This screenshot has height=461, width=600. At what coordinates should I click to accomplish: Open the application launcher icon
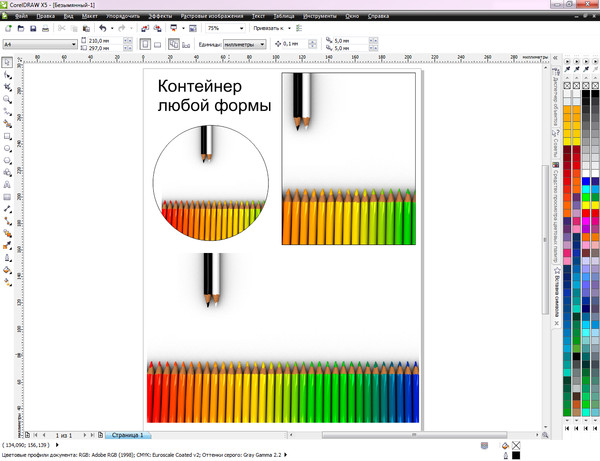(174, 28)
